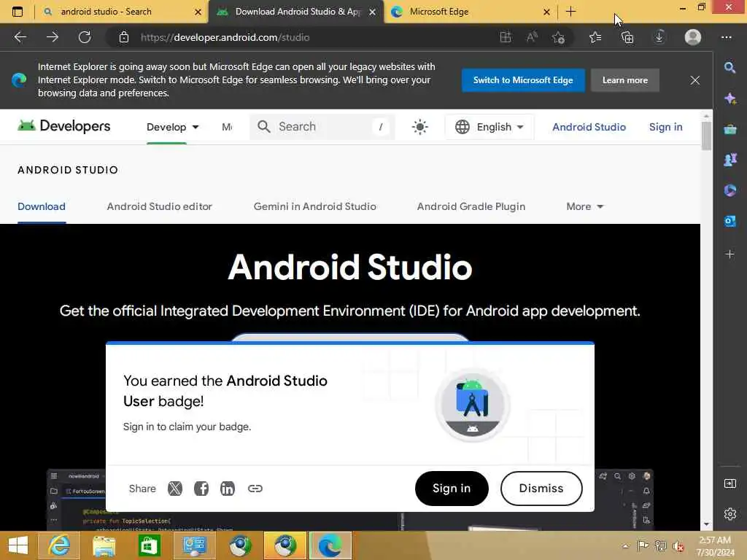This screenshot has width=747, height=560.
Task: Toggle the sidebar panel view icon
Action: click(x=729, y=484)
